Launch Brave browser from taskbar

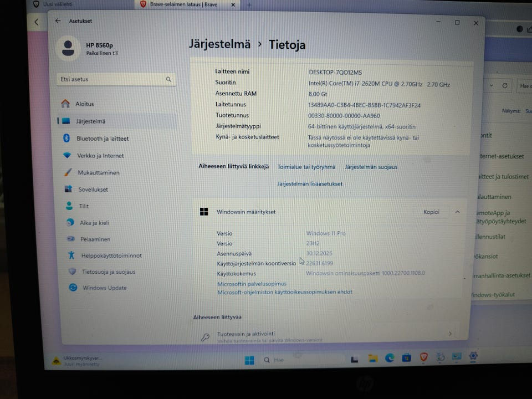pyautogui.click(x=423, y=357)
